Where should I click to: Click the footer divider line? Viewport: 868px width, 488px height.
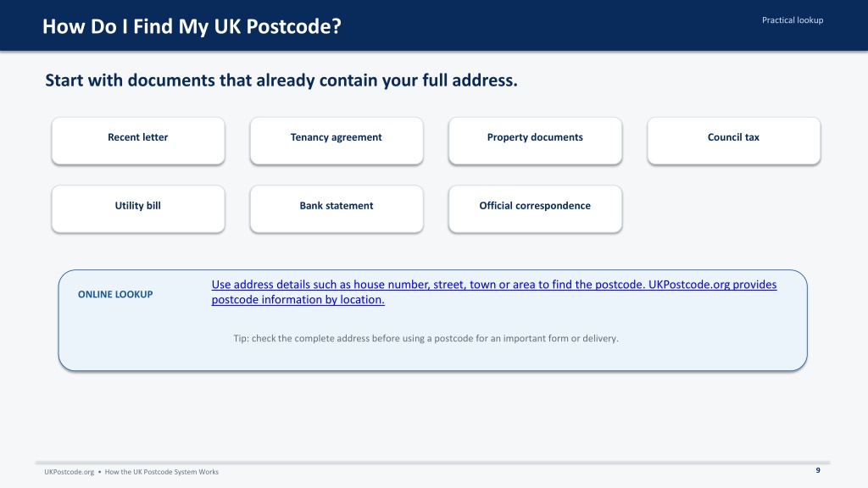point(433,462)
